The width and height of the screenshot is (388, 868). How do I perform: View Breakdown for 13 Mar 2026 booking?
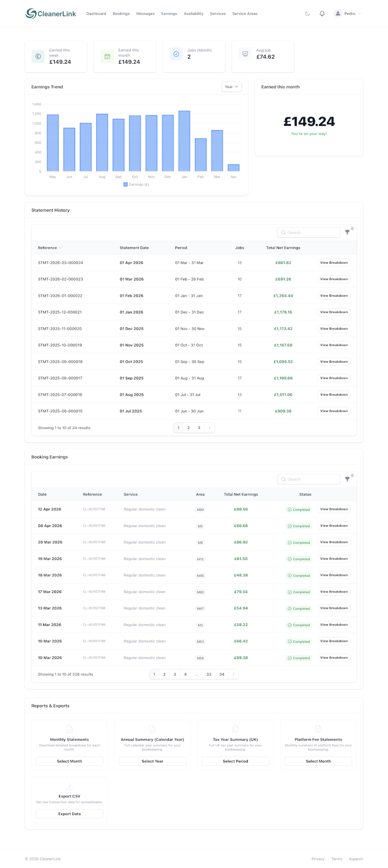334,608
